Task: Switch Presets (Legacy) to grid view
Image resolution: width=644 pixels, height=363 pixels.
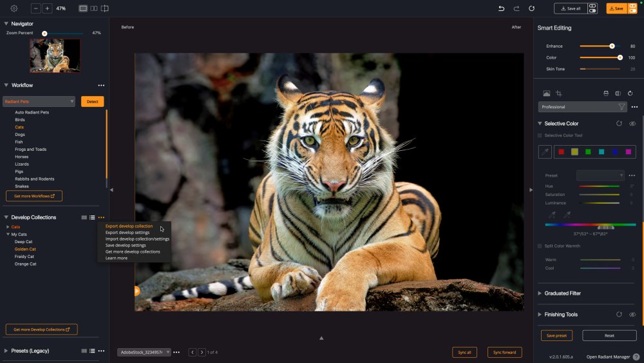Action: [84, 351]
